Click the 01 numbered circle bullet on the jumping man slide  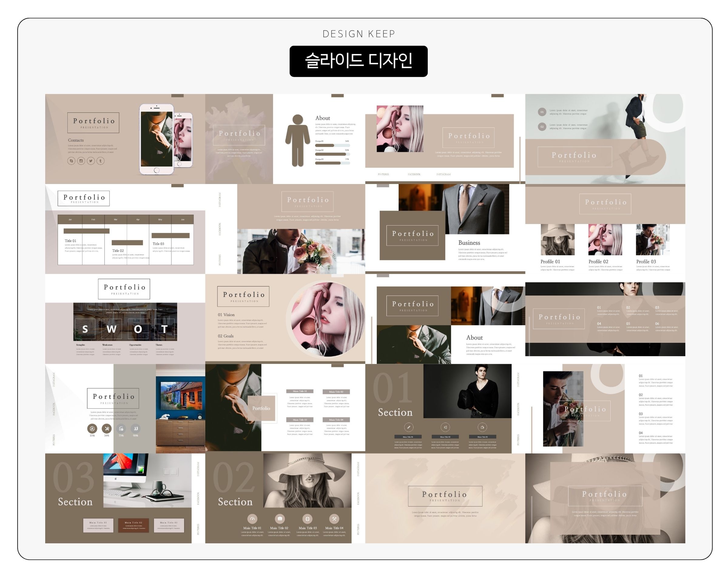click(x=542, y=112)
